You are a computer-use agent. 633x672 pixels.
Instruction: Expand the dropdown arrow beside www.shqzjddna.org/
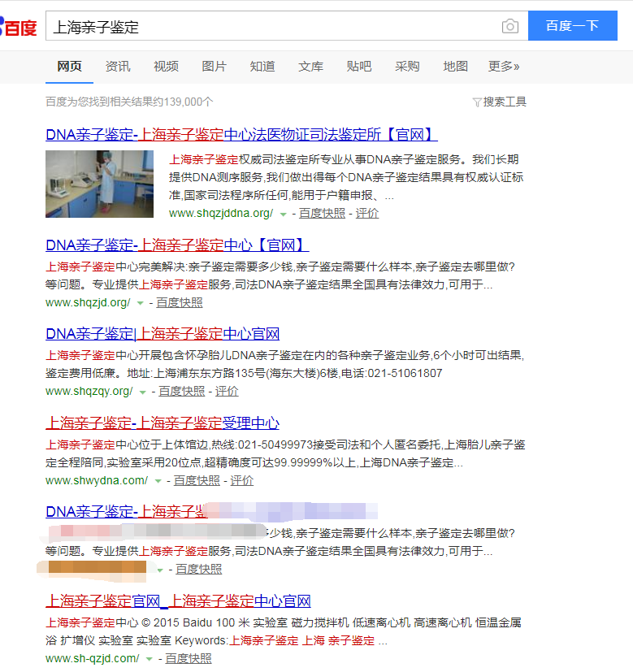pyautogui.click(x=284, y=215)
